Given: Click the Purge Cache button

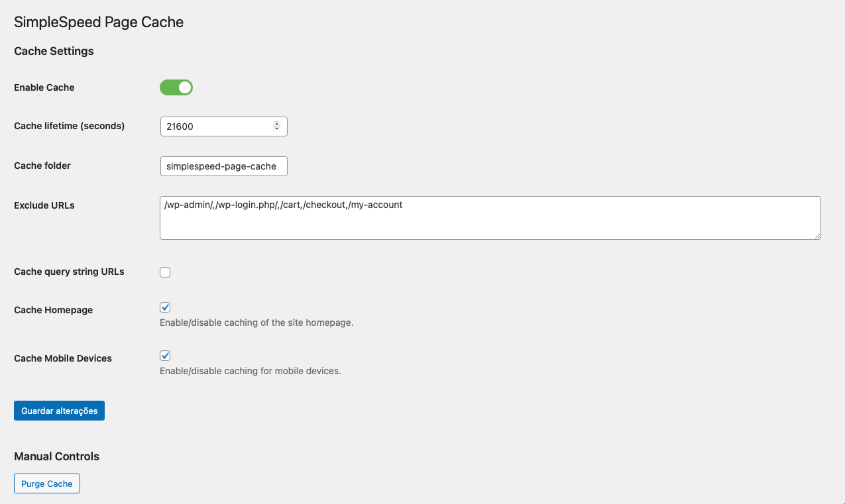Looking at the screenshot, I should 47,484.
